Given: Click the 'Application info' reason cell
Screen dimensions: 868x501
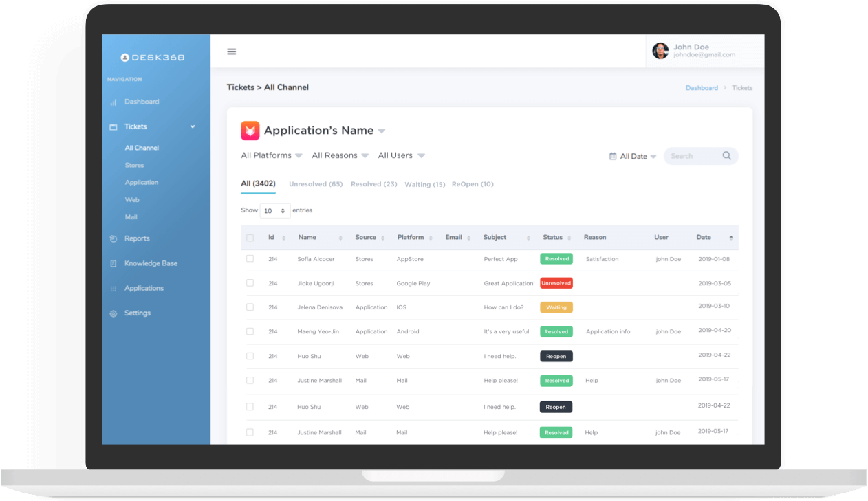Looking at the screenshot, I should click(608, 331).
